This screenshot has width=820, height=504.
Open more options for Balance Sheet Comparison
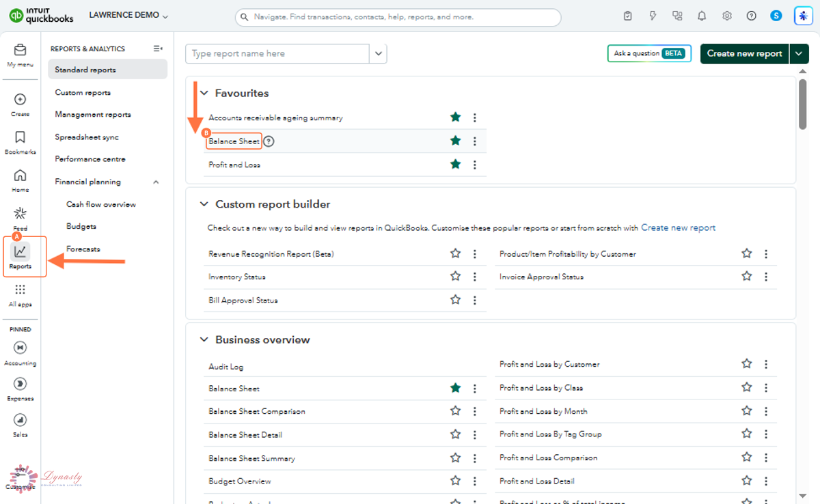coord(475,411)
